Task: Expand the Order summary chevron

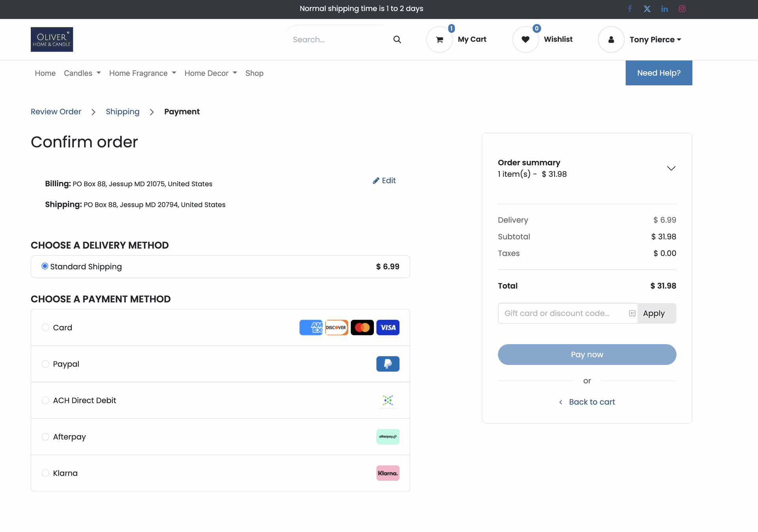Action: [x=671, y=169]
